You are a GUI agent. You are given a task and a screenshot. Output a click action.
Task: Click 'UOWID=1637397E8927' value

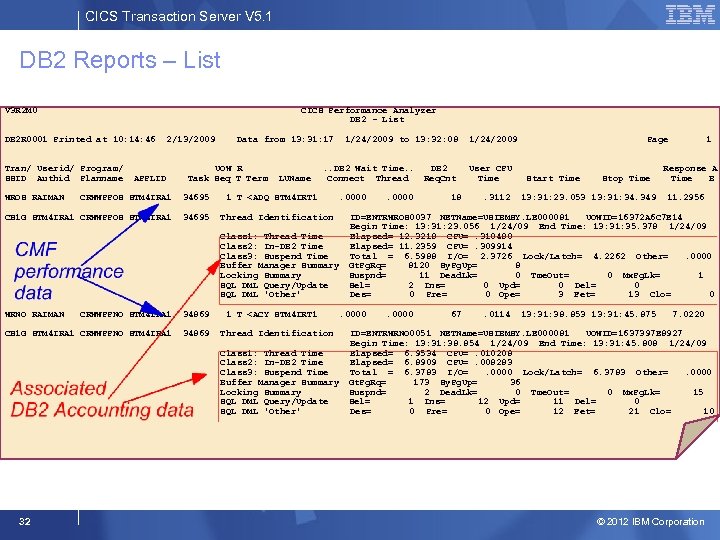634,333
